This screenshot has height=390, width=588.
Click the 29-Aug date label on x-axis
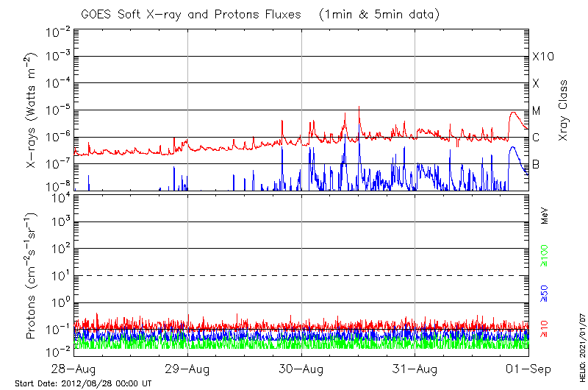click(187, 369)
